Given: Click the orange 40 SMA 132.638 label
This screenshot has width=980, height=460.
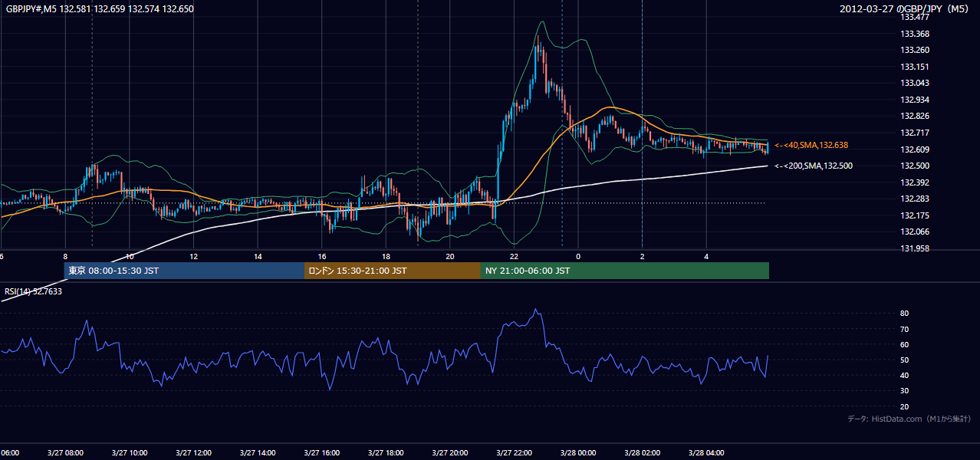Looking at the screenshot, I should (x=811, y=145).
